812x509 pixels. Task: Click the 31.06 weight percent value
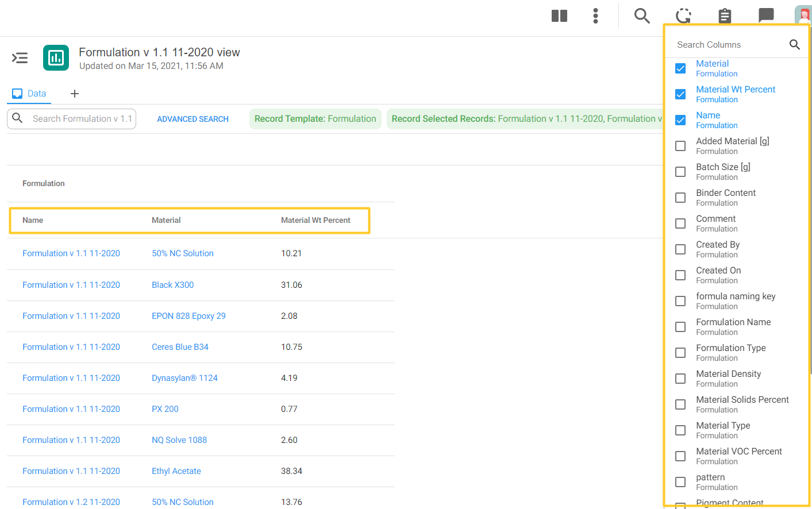pos(291,285)
